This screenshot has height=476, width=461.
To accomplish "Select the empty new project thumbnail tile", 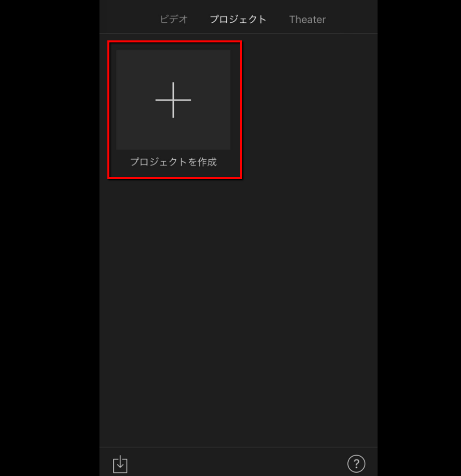I will (173, 100).
